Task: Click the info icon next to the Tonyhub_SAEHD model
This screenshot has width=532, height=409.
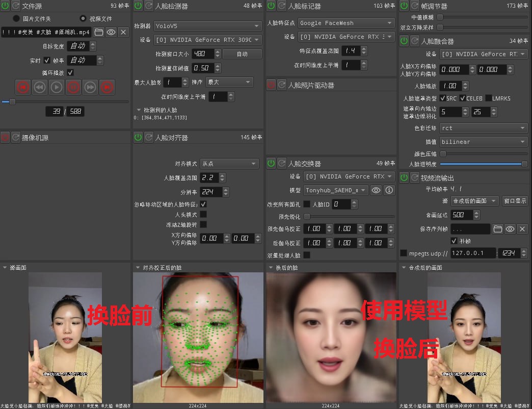Action: click(x=390, y=190)
